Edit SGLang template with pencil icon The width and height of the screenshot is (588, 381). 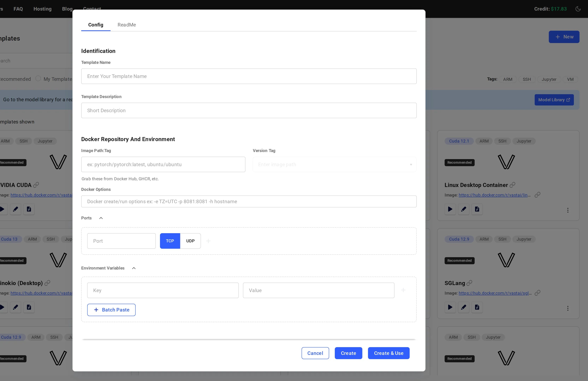tap(464, 307)
